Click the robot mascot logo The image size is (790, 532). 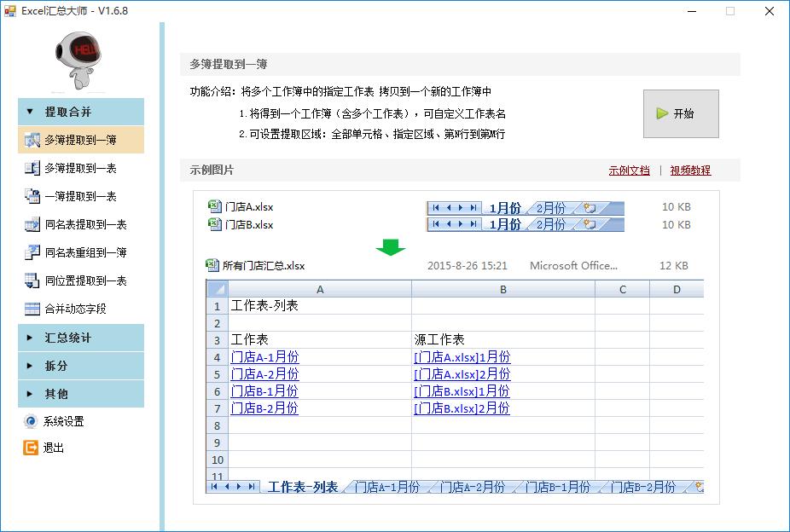(x=78, y=61)
